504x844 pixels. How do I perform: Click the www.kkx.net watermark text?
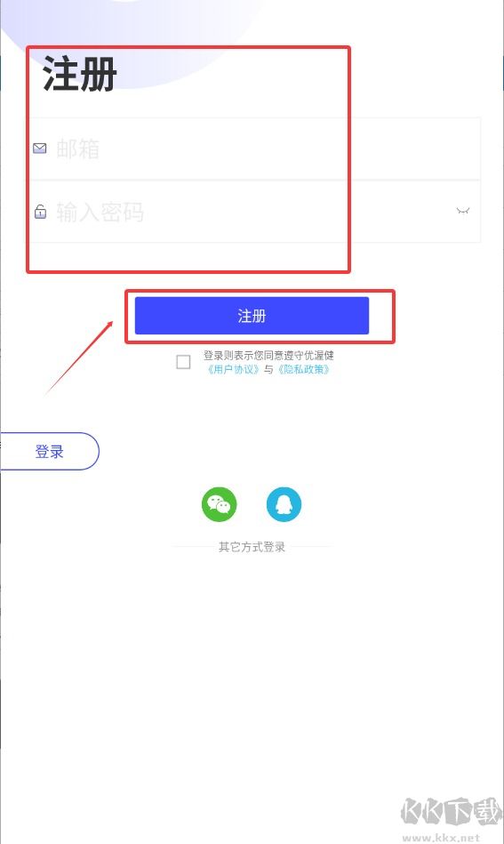(x=441, y=838)
